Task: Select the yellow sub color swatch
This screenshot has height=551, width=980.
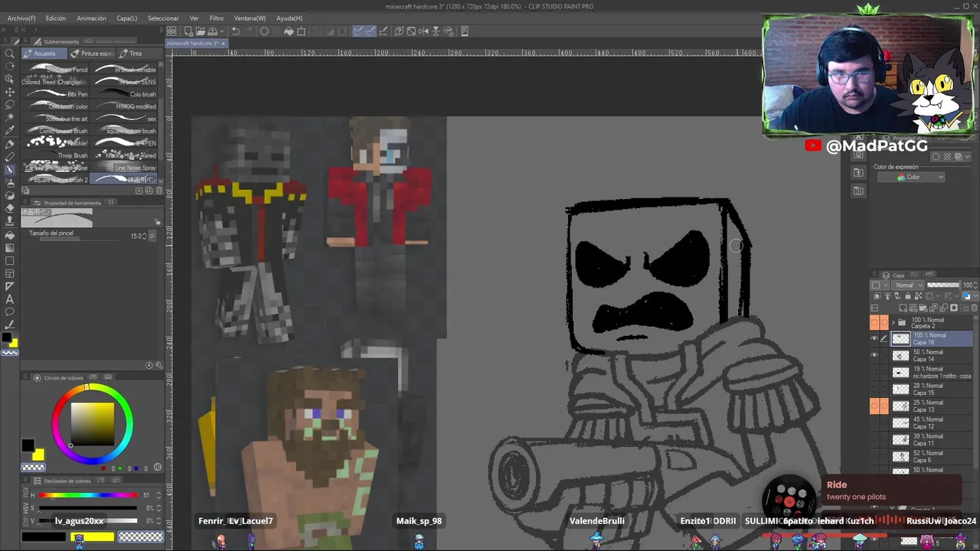Action: pos(38,455)
